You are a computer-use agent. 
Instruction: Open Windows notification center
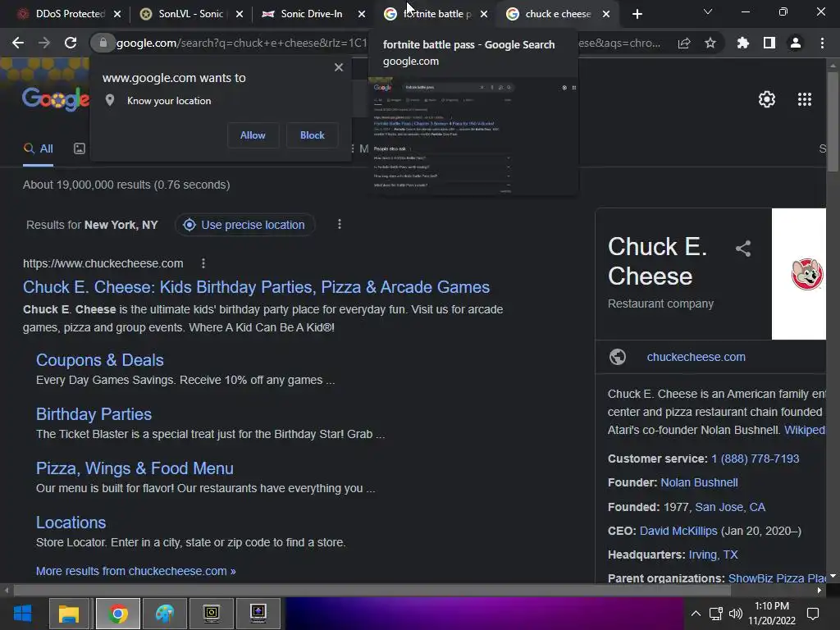tap(813, 614)
